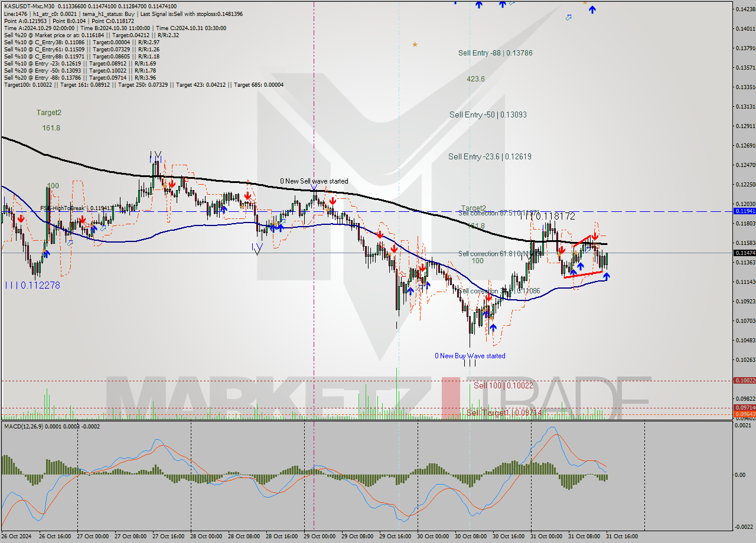Select the 'Sell Target1 | 0.09714' label
756x543 pixels.
(504, 413)
